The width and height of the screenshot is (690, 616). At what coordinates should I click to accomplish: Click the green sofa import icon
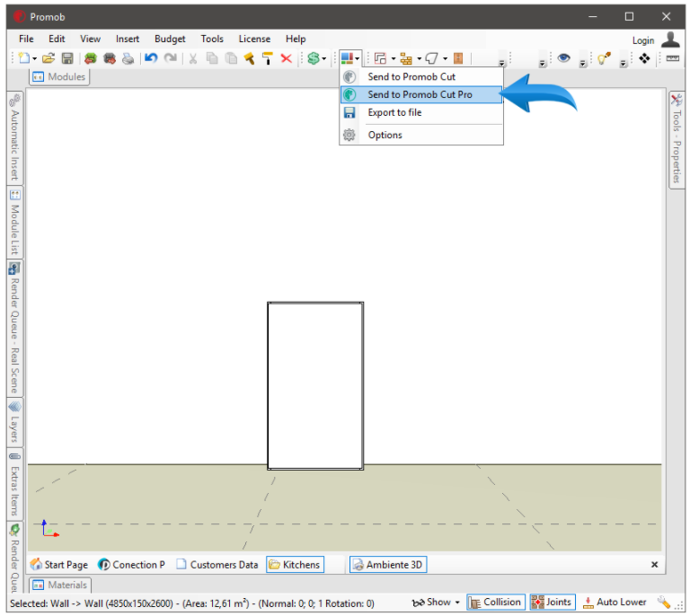tap(91, 58)
